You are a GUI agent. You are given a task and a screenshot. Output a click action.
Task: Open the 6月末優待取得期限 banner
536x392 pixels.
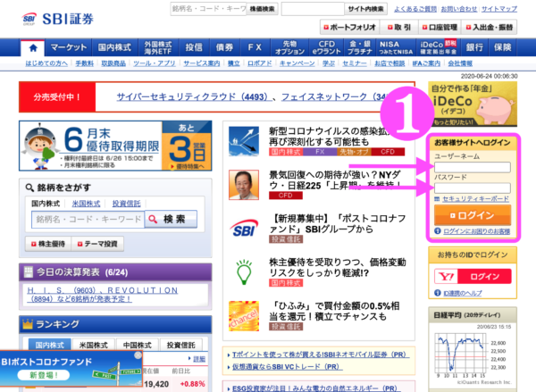[115, 146]
